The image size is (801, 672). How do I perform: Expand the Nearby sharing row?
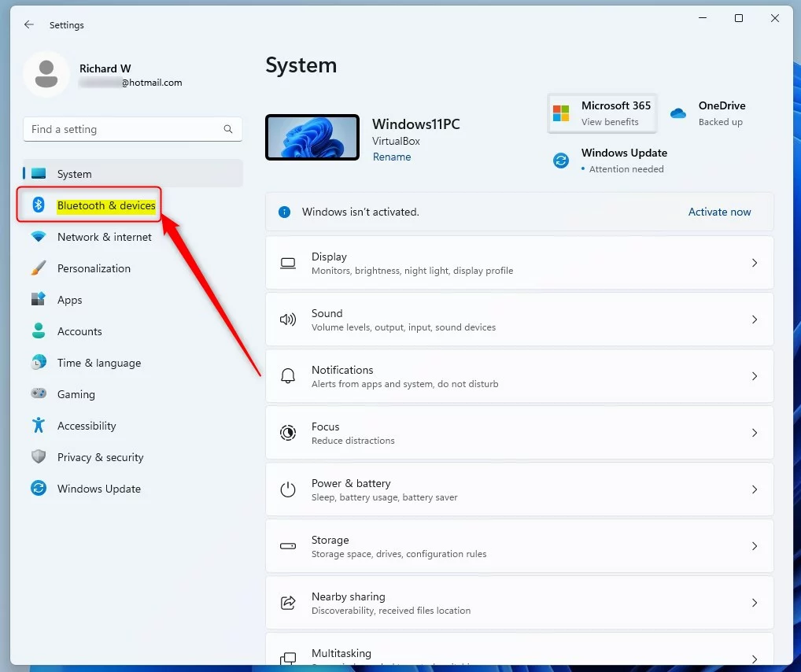tap(754, 603)
